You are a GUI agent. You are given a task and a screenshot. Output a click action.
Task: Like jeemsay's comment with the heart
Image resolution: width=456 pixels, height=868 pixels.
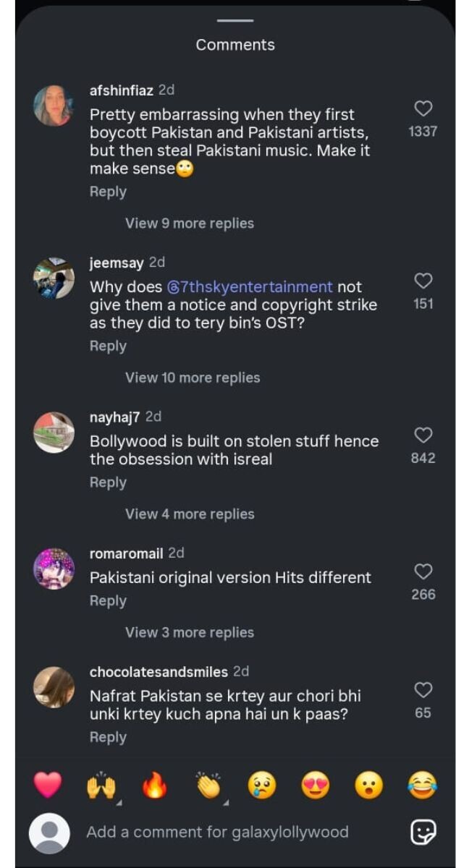423,281
